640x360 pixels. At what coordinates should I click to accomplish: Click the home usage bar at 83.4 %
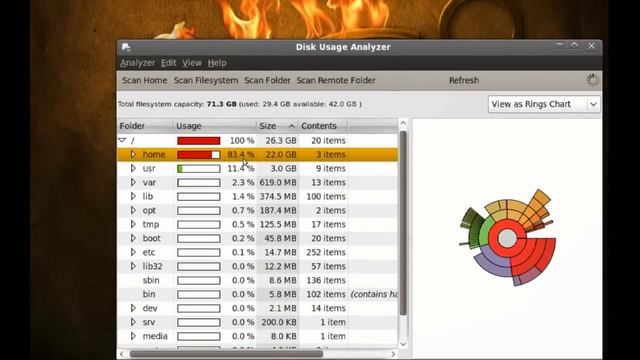coord(199,155)
